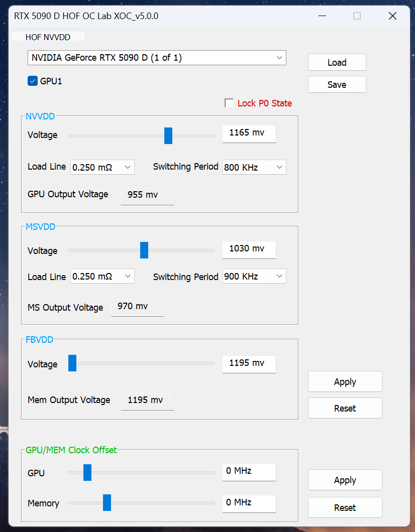This screenshot has height=532, width=415.
Task: Click the FBVDD 1195 mv voltage field
Action: click(249, 363)
